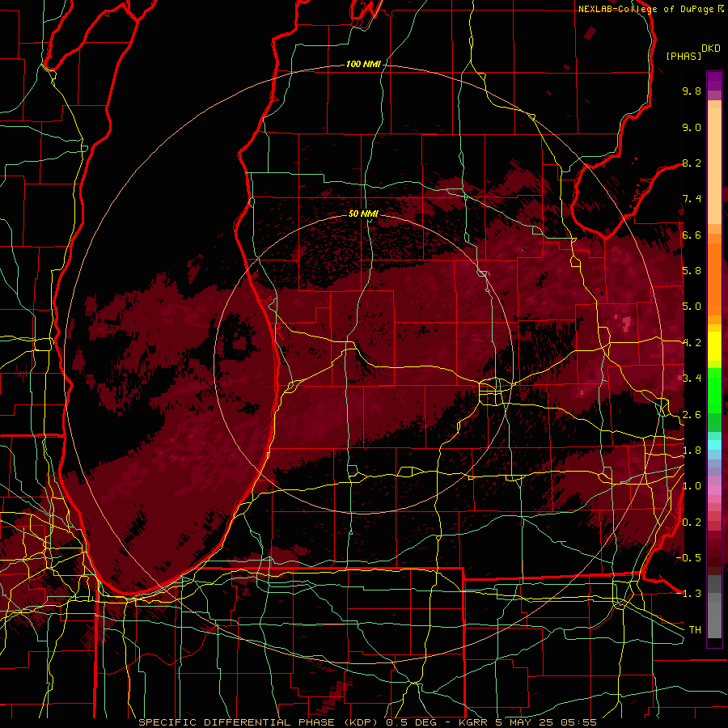Pick the cyan segment of the color bar
The height and width of the screenshot is (728, 728).
pos(714,444)
